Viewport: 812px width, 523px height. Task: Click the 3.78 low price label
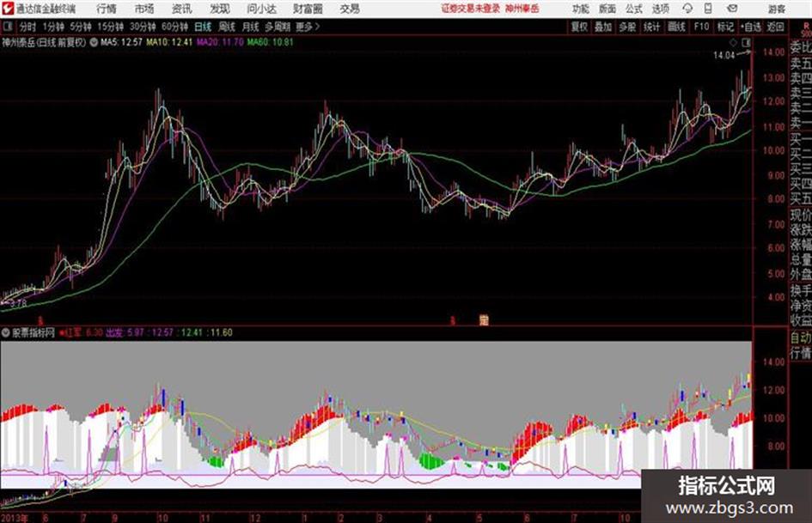click(18, 303)
